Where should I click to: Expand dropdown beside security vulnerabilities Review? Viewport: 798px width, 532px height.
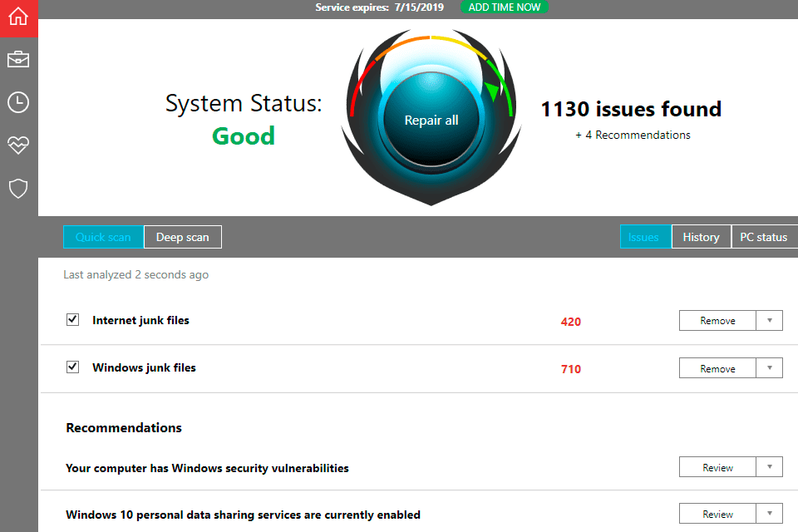(770, 467)
